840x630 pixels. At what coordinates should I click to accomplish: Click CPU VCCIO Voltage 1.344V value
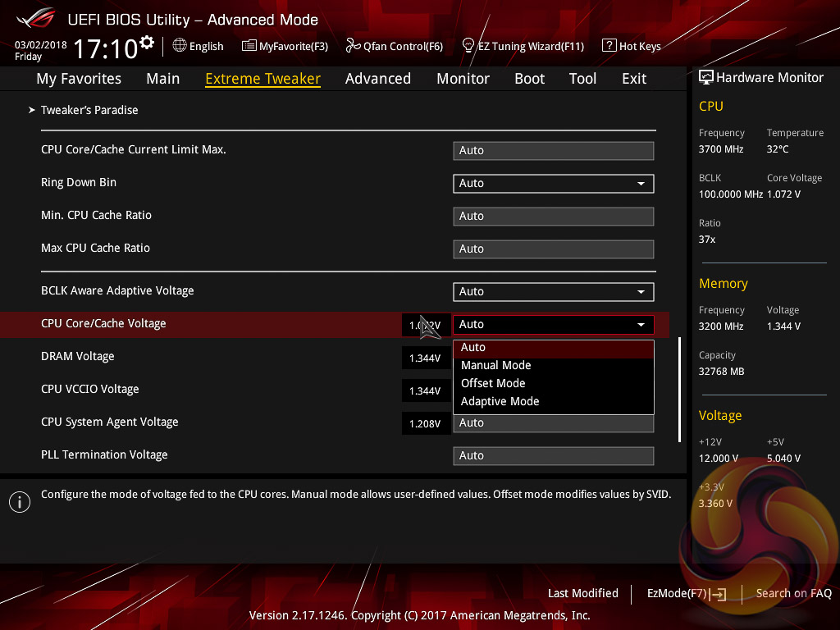coord(426,391)
